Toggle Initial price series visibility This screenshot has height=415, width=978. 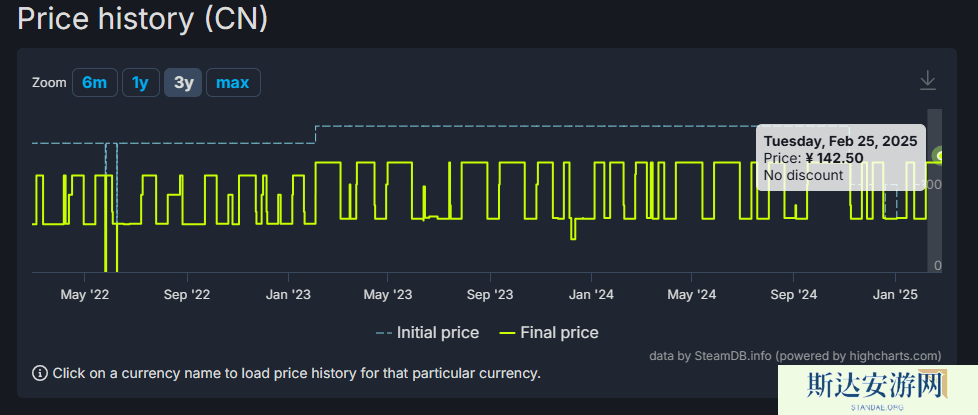tap(437, 333)
